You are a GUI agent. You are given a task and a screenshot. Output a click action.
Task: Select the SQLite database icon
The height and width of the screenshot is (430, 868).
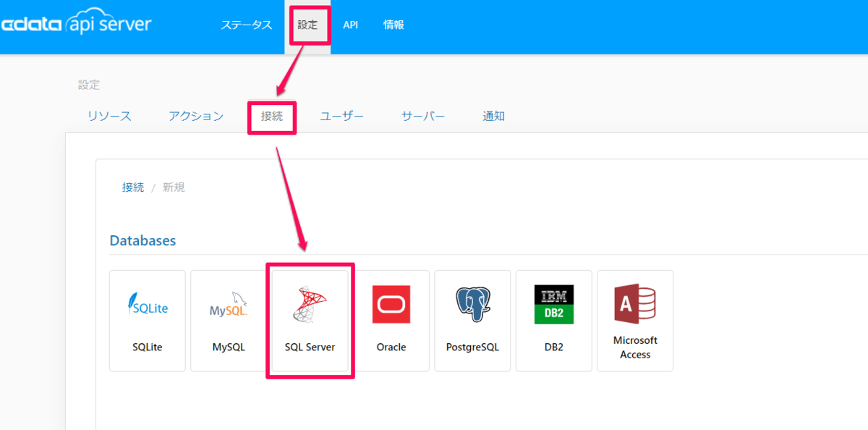click(x=148, y=305)
